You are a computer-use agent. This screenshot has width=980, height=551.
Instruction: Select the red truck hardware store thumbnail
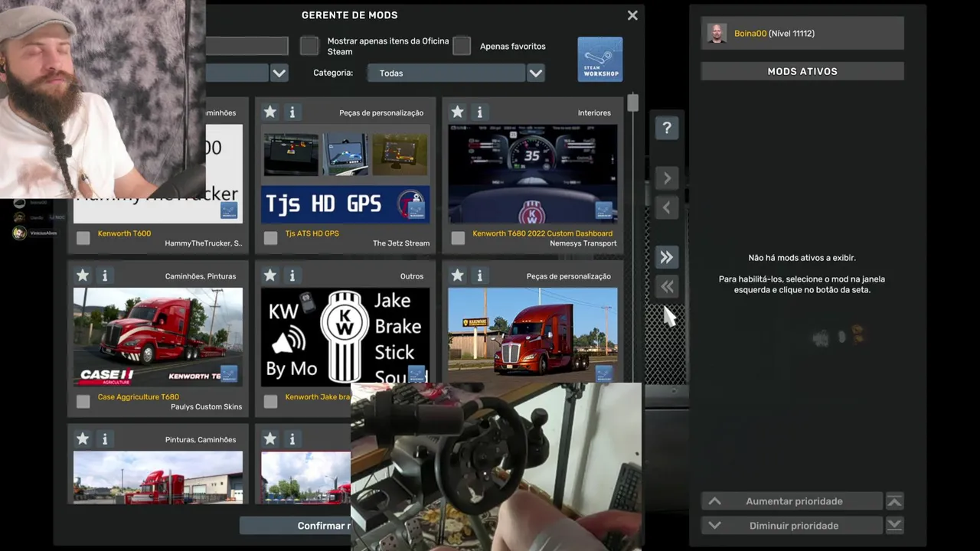point(533,335)
